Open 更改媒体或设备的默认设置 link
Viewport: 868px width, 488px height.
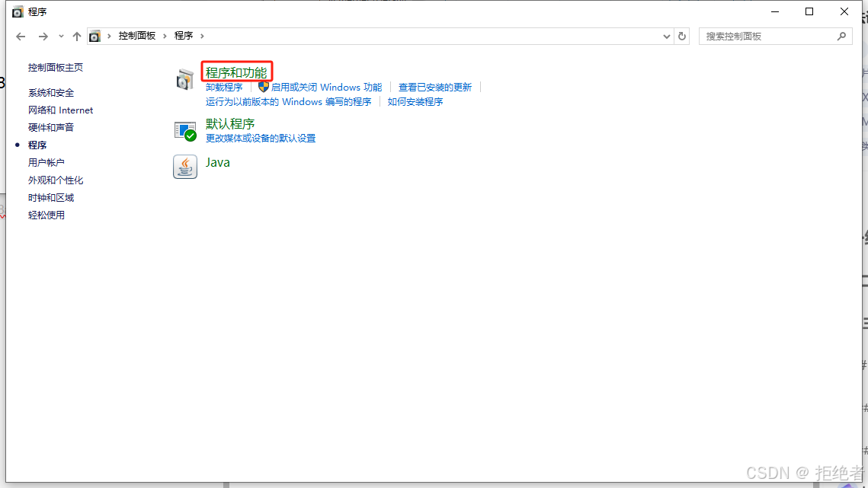[x=261, y=139]
